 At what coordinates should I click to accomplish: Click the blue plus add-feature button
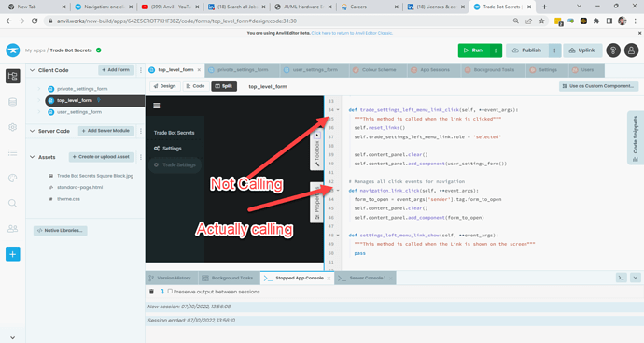point(13,254)
